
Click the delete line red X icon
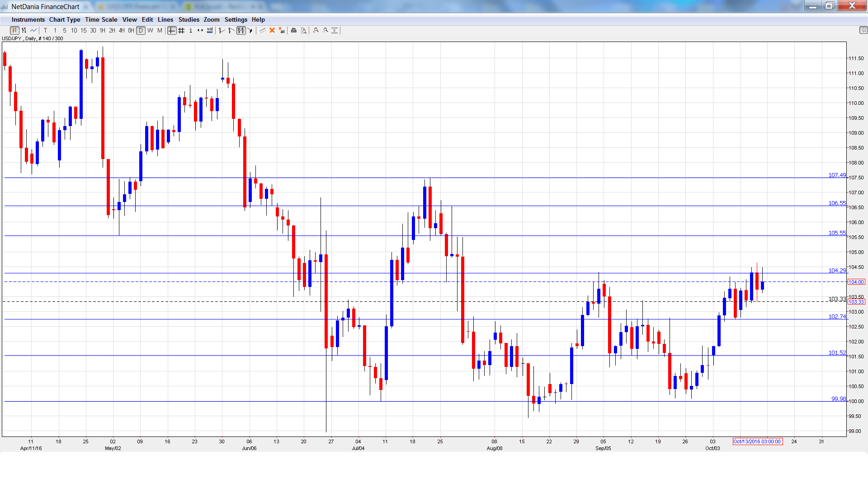[x=272, y=30]
